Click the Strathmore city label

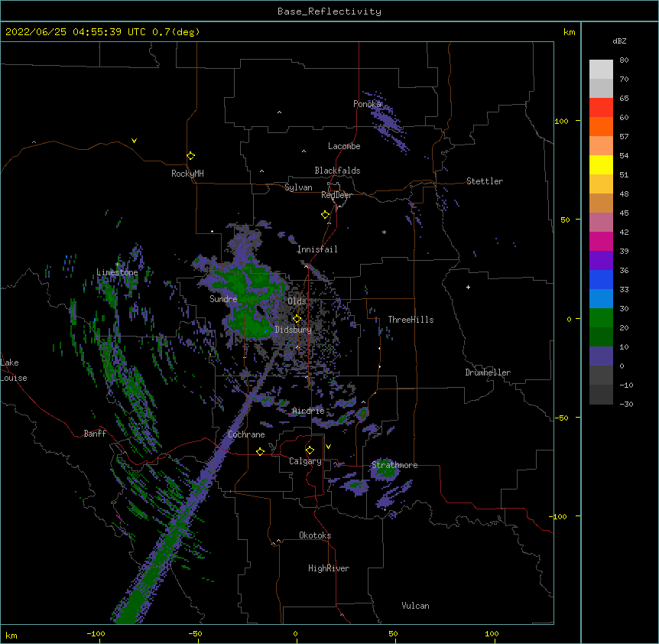pos(394,465)
